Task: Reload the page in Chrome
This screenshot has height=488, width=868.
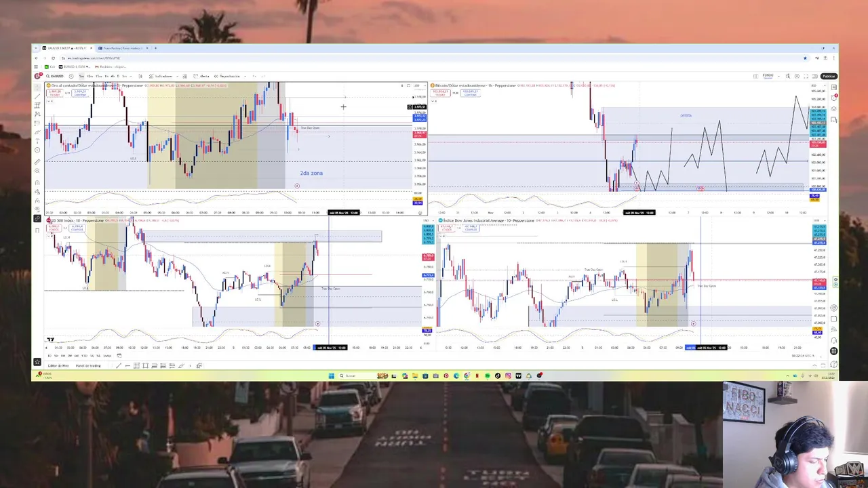Action: [x=53, y=58]
